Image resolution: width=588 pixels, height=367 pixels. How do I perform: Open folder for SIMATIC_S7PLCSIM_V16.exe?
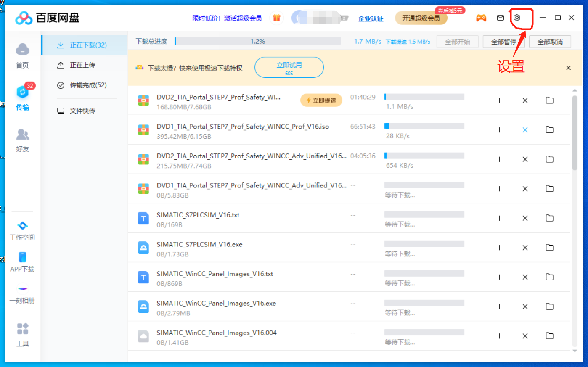click(x=549, y=248)
